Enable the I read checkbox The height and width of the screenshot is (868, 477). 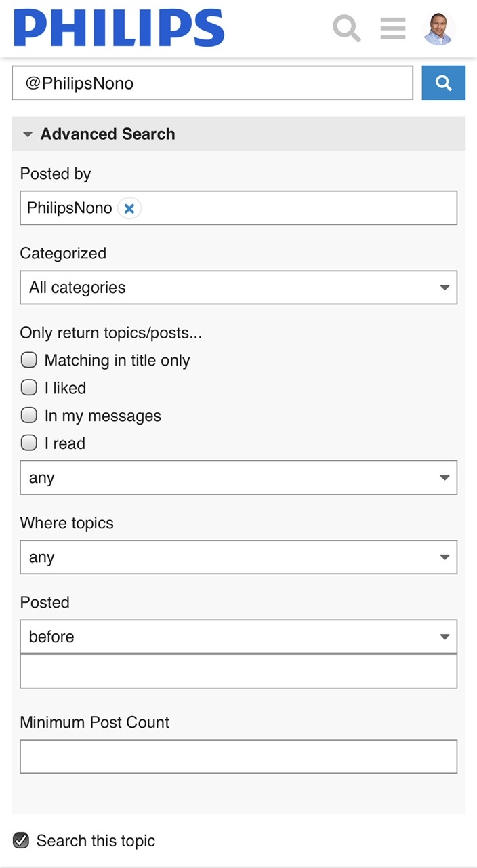[29, 443]
